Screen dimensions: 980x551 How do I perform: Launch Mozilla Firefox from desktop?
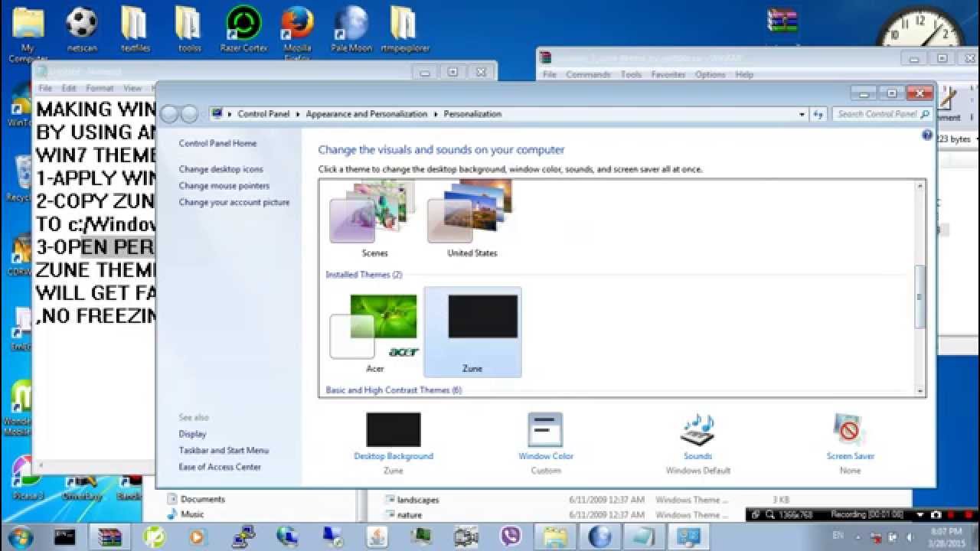[297, 32]
